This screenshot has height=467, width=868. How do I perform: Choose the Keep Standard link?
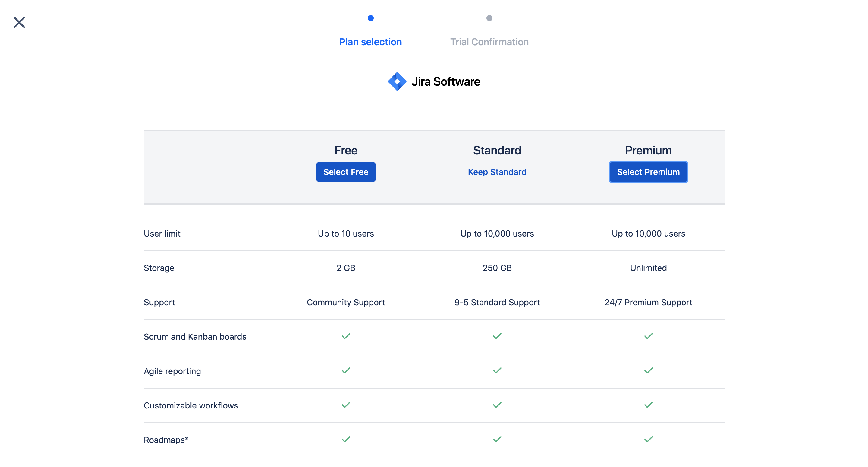tap(497, 172)
